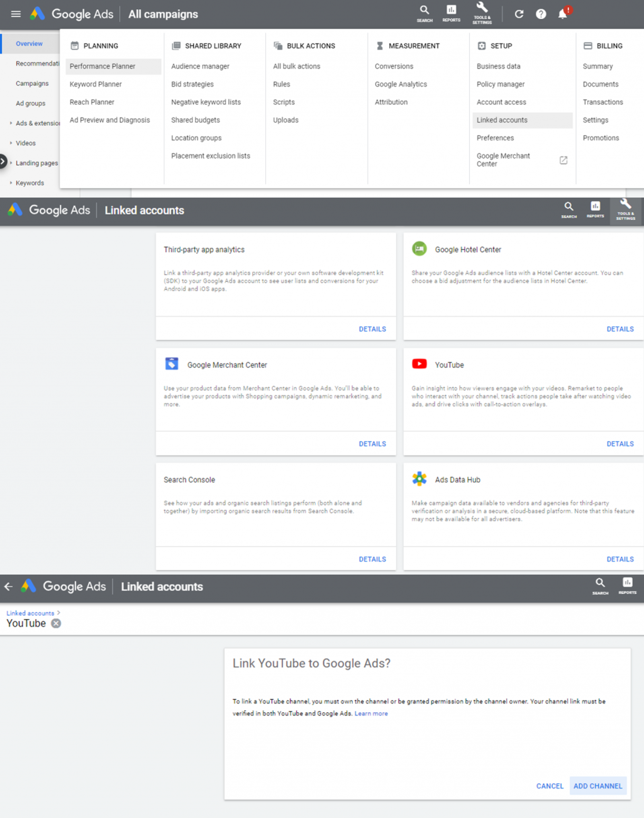This screenshot has width=644, height=818.
Task: Open the hamburger main menu
Action: click(x=16, y=14)
